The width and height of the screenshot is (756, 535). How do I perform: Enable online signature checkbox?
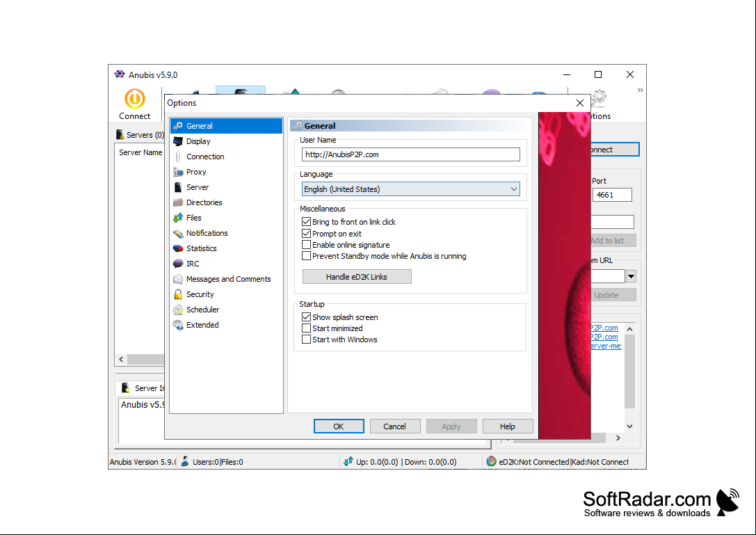[306, 245]
